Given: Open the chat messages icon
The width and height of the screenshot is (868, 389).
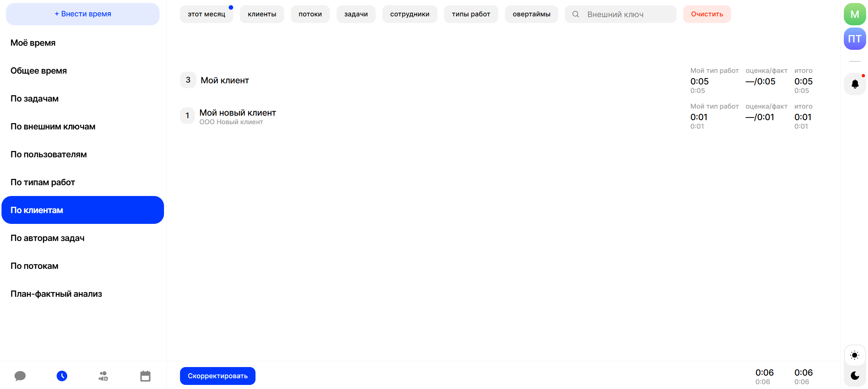Looking at the screenshot, I should tap(20, 376).
